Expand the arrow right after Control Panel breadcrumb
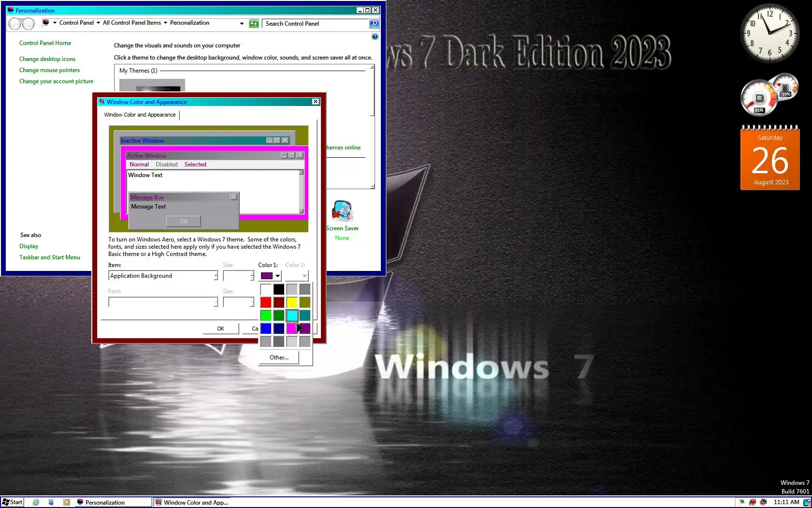 98,23
